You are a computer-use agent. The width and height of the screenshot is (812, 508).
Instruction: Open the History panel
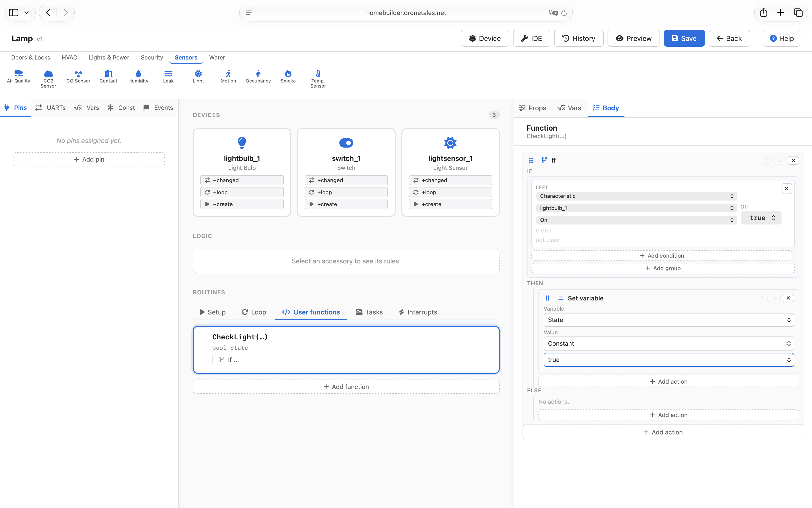click(579, 38)
